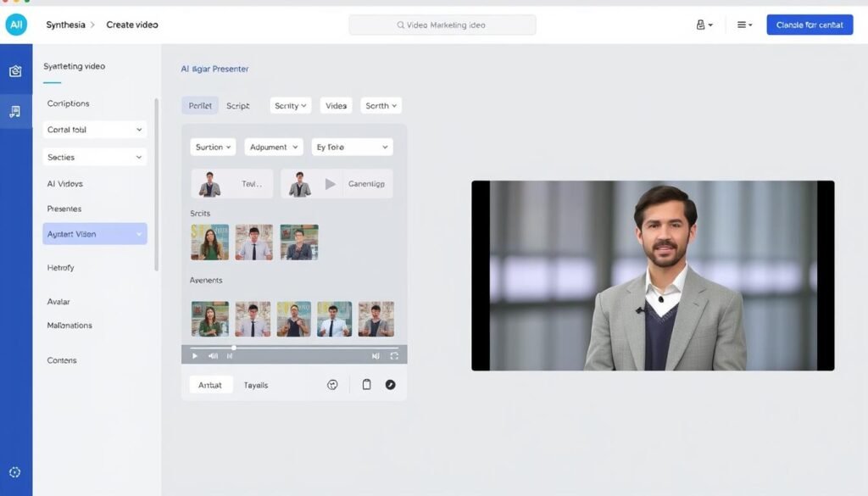Switch to the Script tab

point(238,105)
